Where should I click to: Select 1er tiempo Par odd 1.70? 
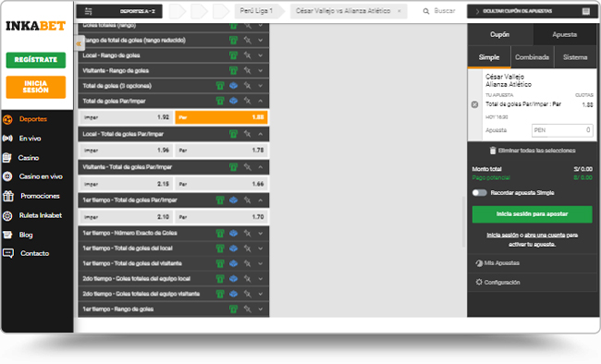tap(221, 217)
